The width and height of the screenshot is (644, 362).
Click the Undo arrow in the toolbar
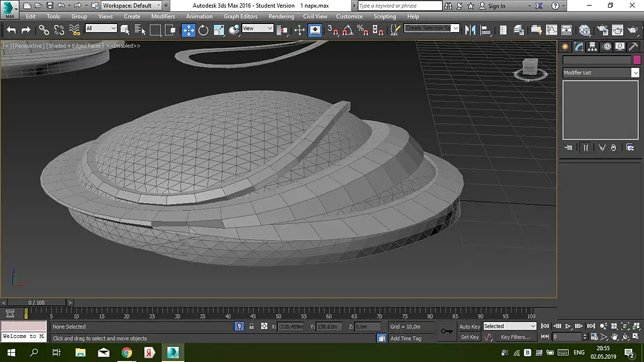(x=11, y=30)
